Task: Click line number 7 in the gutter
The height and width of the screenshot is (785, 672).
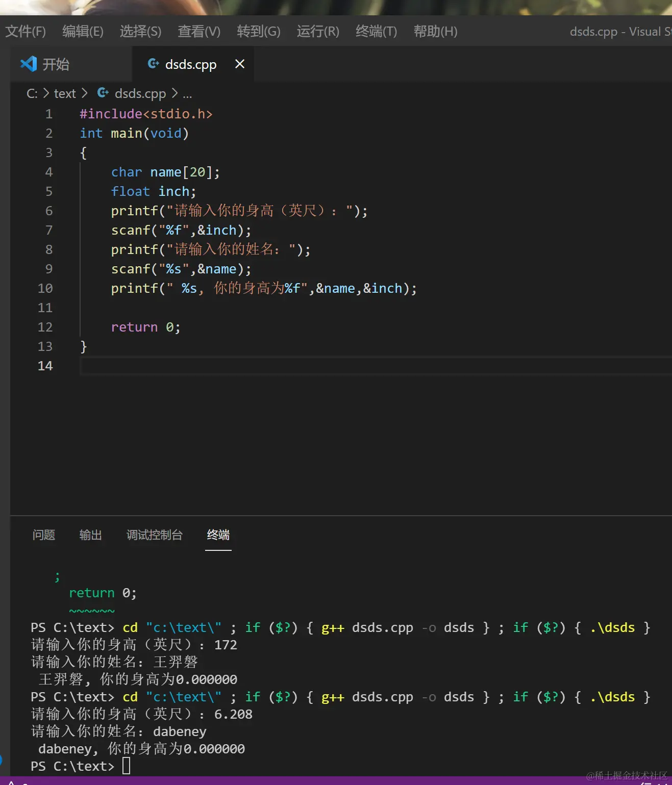Action: coord(49,230)
